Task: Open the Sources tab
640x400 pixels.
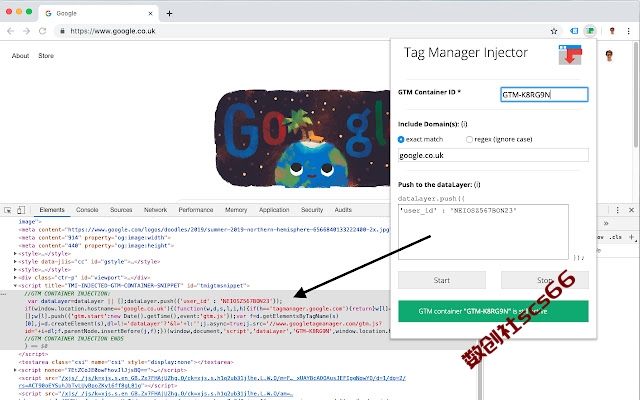Action: [121, 210]
